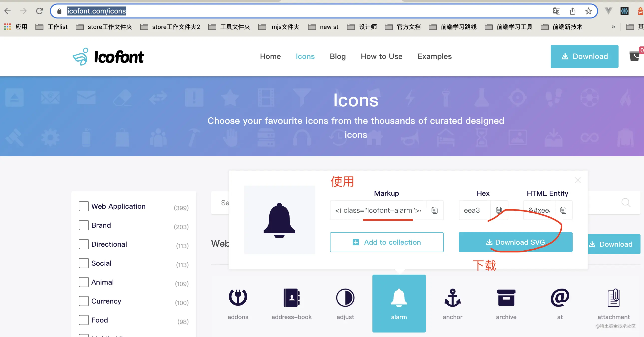Show more bookmarks overflow chevron
This screenshot has height=337, width=644.
(613, 27)
